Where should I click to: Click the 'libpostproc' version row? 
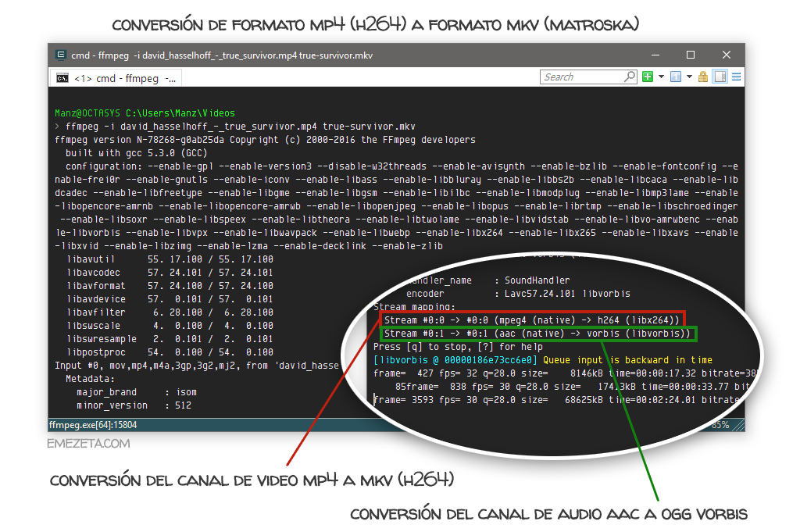pyautogui.click(x=170, y=352)
